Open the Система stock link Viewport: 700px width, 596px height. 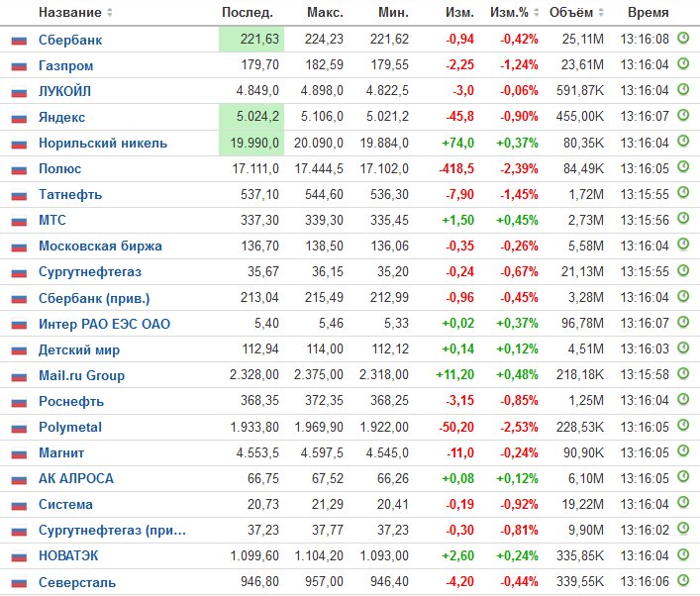click(65, 505)
